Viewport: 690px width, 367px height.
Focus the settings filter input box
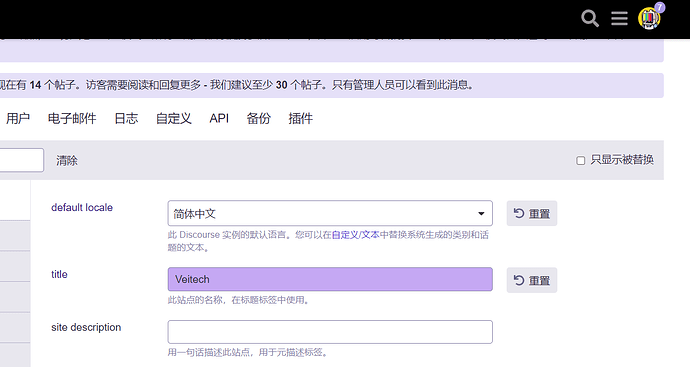[x=21, y=160]
